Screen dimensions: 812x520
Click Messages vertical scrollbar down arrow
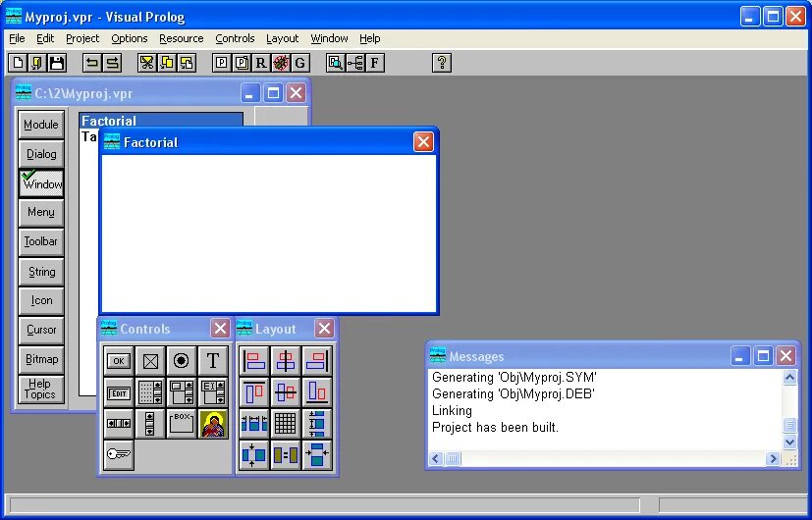tap(789, 442)
